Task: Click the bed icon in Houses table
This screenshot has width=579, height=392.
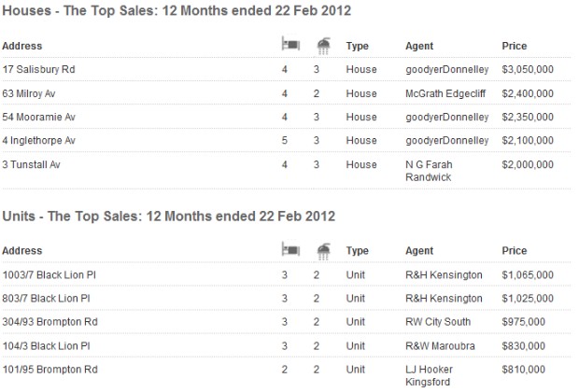Action: pyautogui.click(x=290, y=44)
